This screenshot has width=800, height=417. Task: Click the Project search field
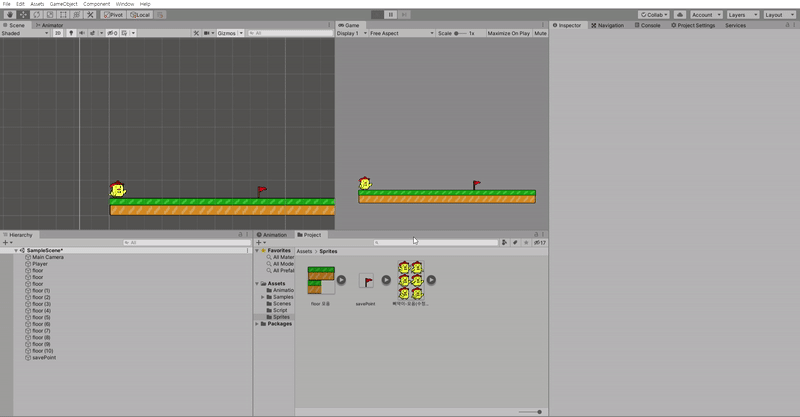436,243
